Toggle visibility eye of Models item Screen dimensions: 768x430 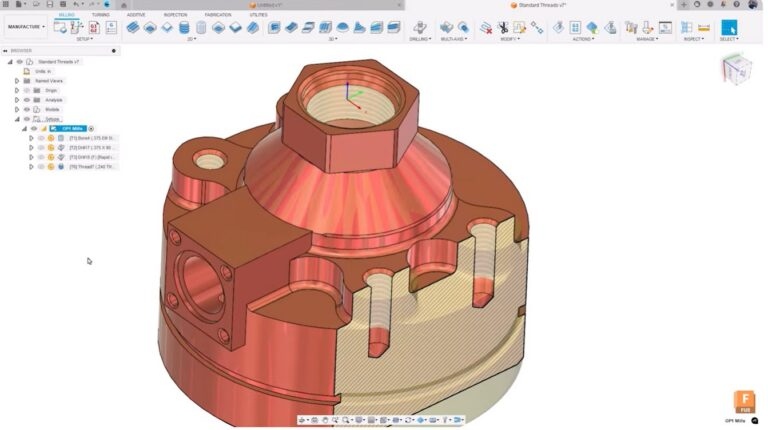pos(27,109)
